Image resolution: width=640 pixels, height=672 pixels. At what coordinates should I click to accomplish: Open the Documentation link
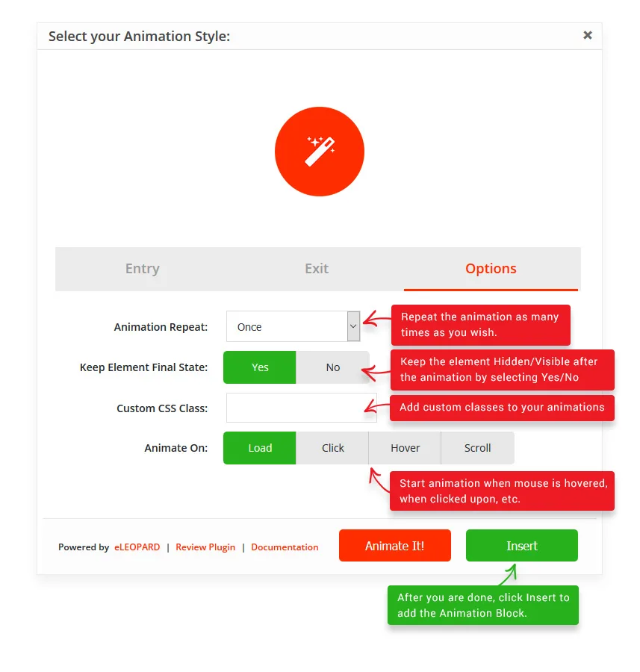click(285, 547)
